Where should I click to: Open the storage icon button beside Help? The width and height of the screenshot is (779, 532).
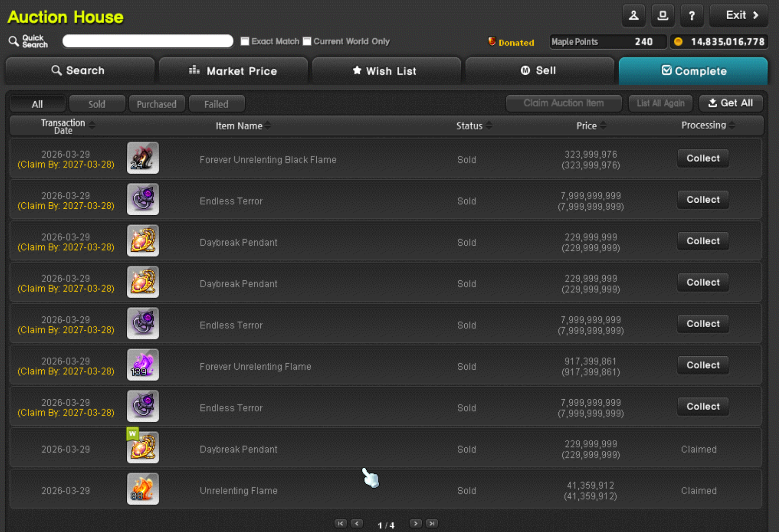(x=663, y=16)
